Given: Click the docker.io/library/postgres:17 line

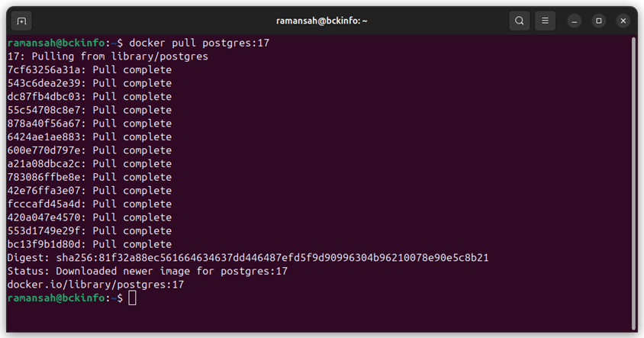Looking at the screenshot, I should coord(95,285).
